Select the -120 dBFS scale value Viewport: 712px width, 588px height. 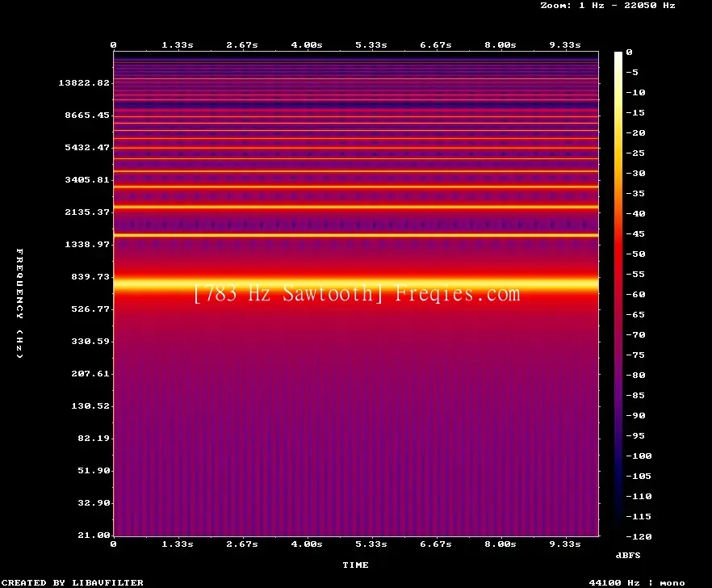[639, 536]
